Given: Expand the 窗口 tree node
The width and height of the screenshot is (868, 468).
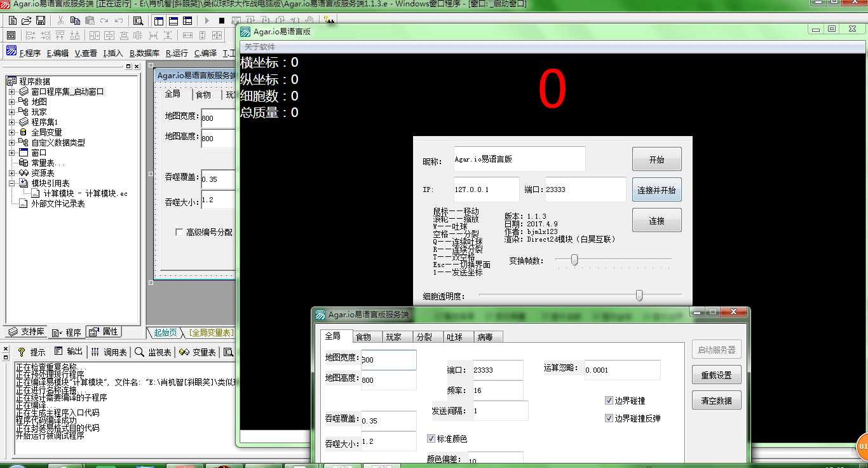Looking at the screenshot, I should [11, 153].
